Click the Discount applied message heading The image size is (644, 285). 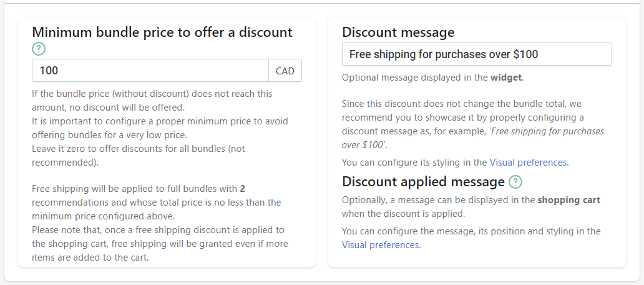[423, 181]
